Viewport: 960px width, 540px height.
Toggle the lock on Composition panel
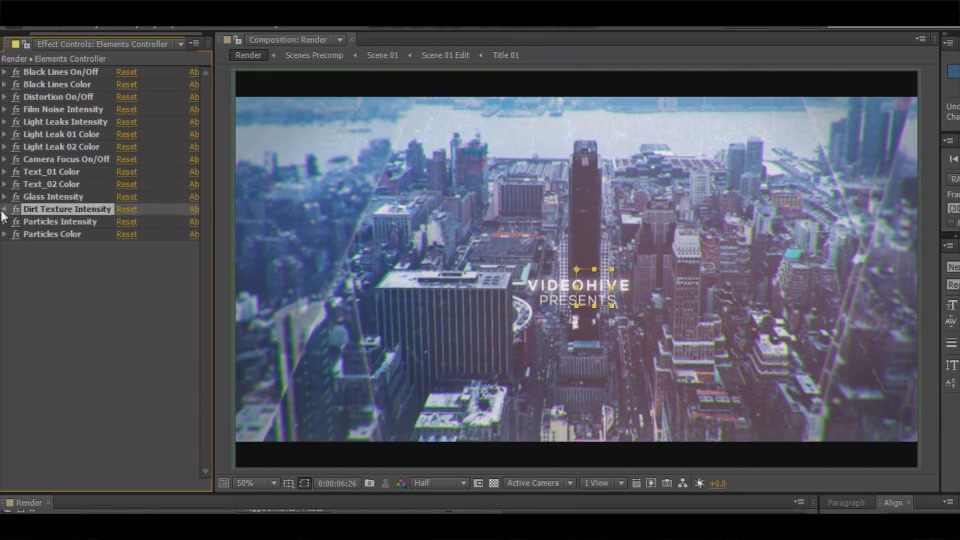238,40
